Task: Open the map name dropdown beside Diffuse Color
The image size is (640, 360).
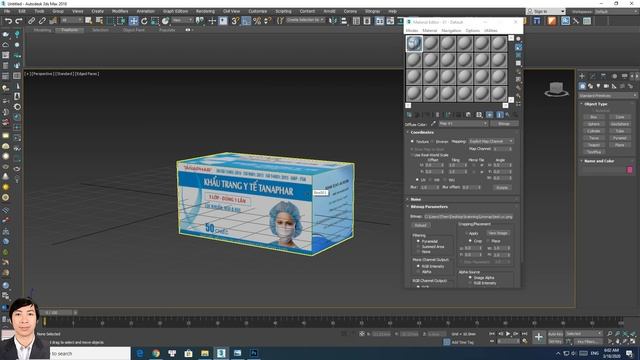Action: click(463, 124)
